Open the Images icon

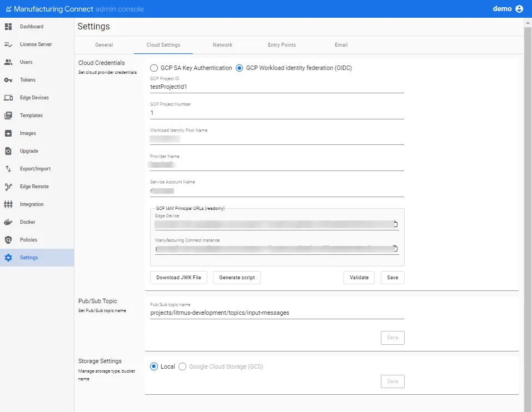tap(8, 133)
